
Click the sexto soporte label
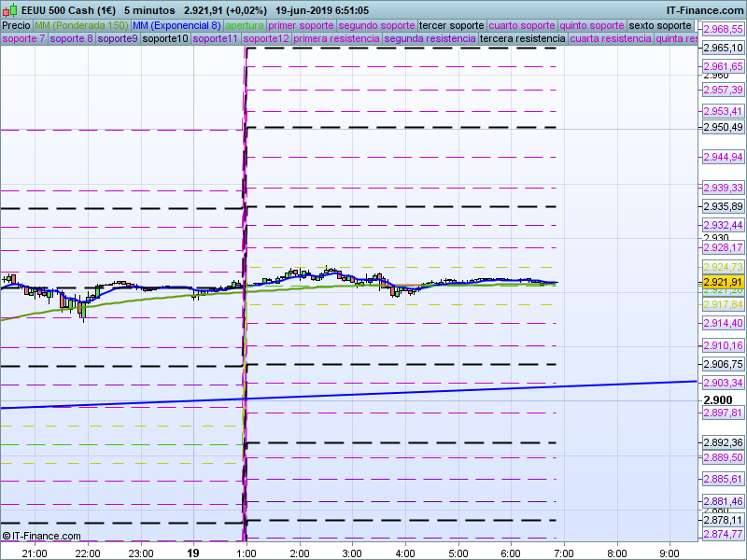(x=659, y=25)
